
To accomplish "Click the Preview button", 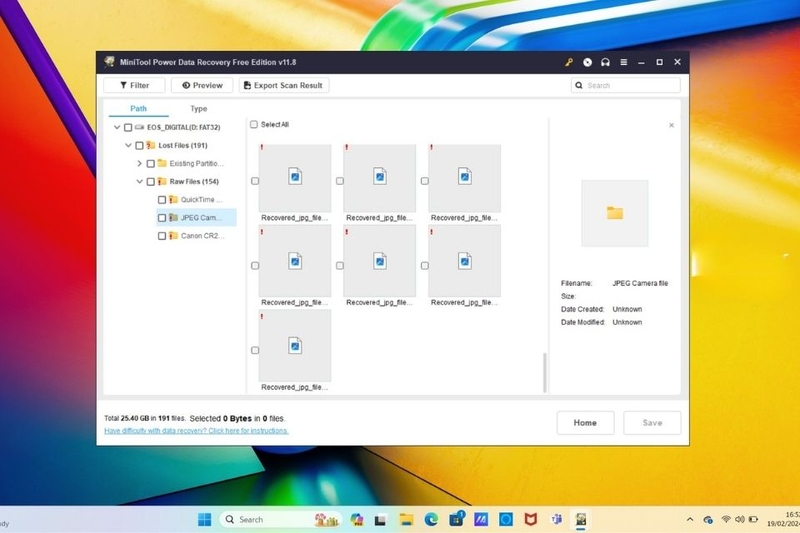I will pos(202,85).
